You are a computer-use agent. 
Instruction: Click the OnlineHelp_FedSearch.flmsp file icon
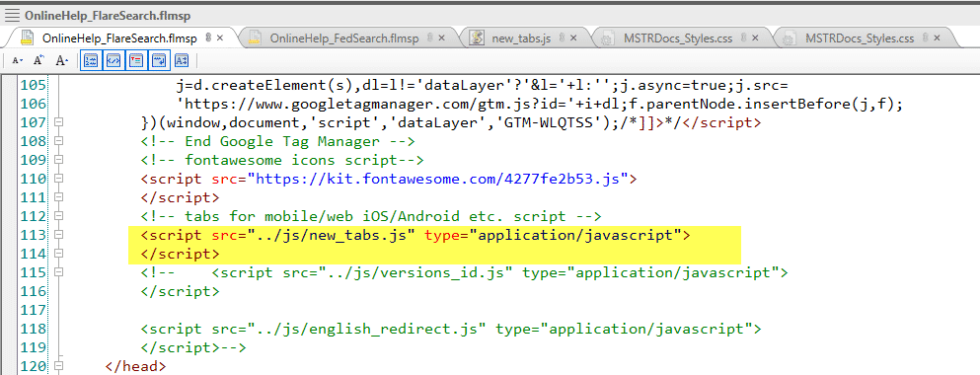pyautogui.click(x=255, y=37)
